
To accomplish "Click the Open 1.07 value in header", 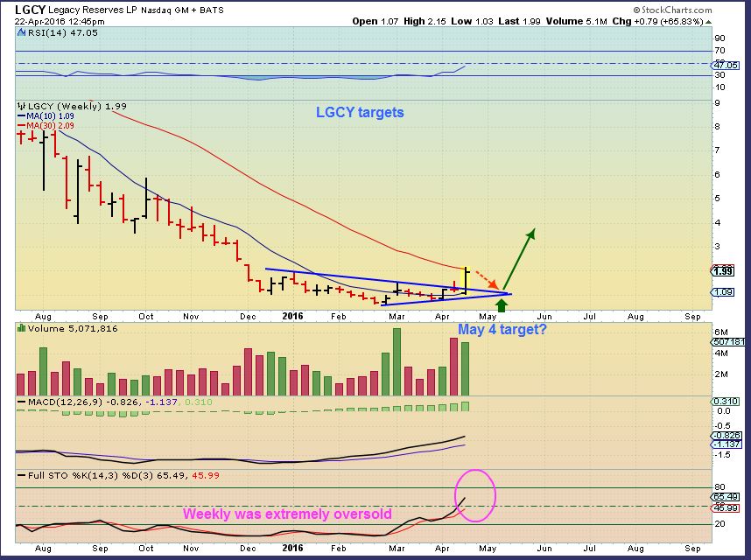I will pos(375,22).
